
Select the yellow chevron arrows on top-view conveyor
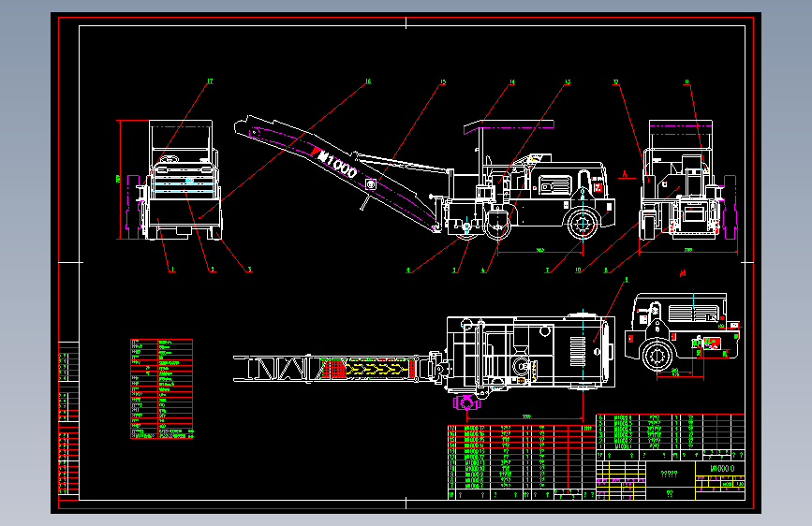pyautogui.click(x=377, y=369)
